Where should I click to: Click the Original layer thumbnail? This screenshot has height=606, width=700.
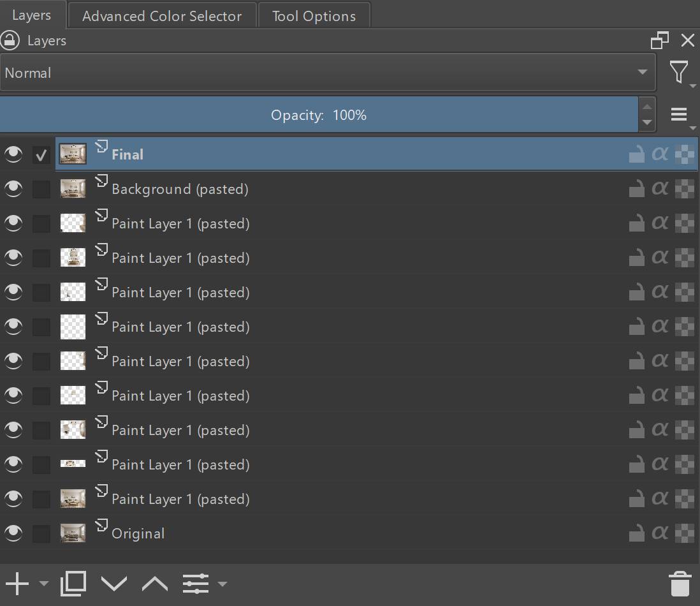(73, 533)
